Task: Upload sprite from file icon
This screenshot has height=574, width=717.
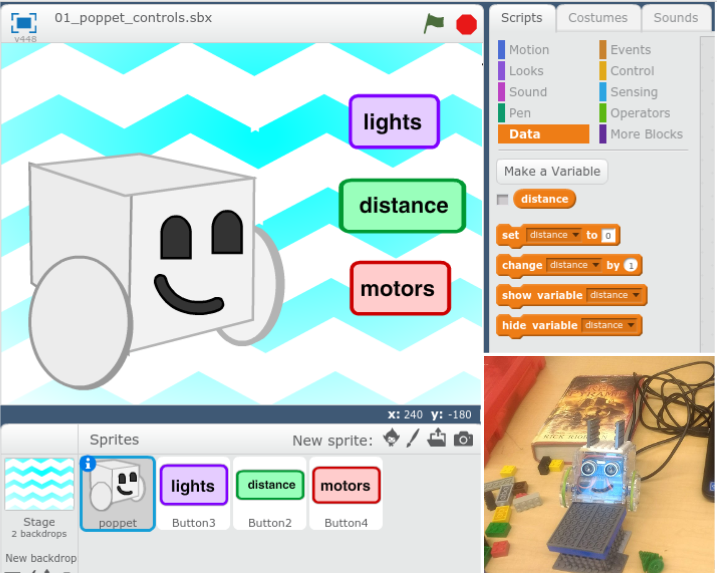Action: tap(437, 438)
